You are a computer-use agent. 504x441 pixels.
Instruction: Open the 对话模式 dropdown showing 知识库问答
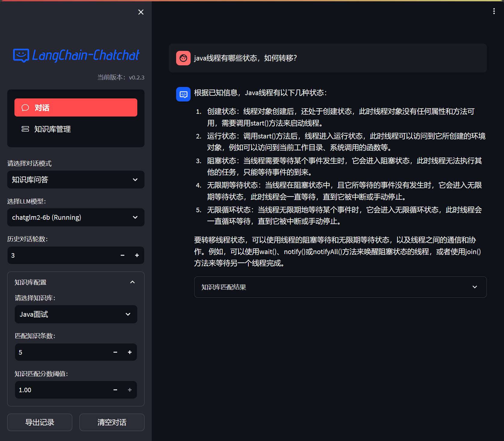pyautogui.click(x=76, y=180)
